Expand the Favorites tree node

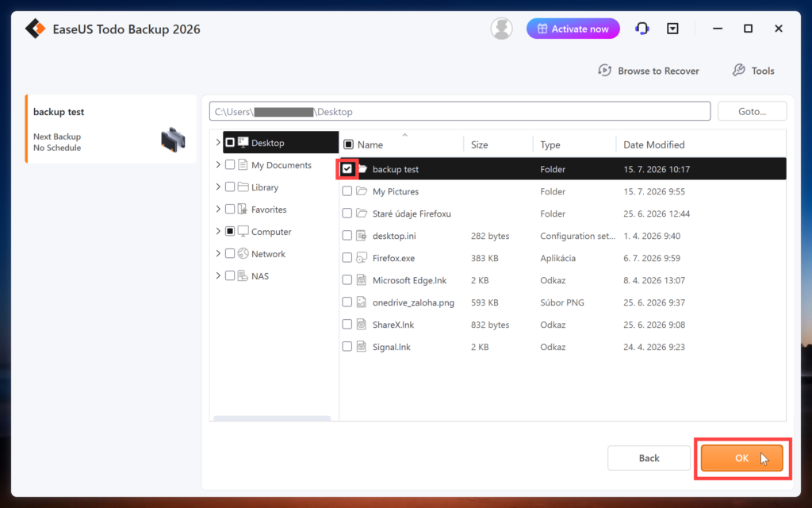(218, 209)
